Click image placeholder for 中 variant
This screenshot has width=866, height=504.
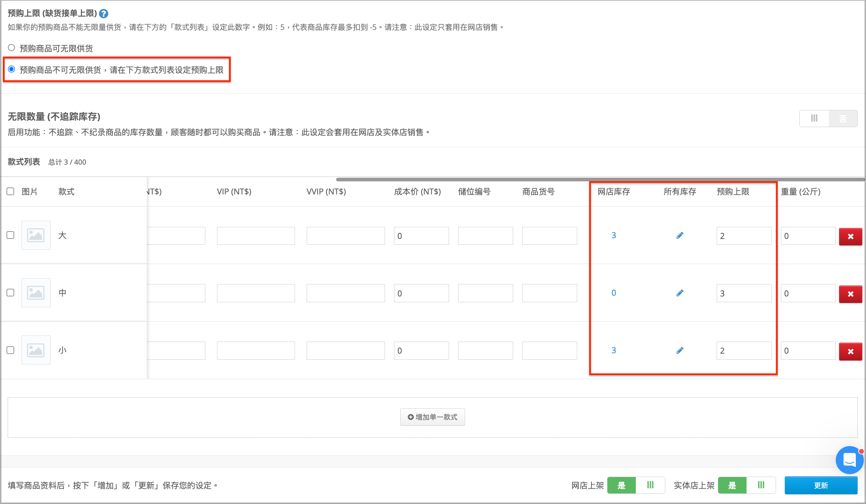(x=36, y=293)
